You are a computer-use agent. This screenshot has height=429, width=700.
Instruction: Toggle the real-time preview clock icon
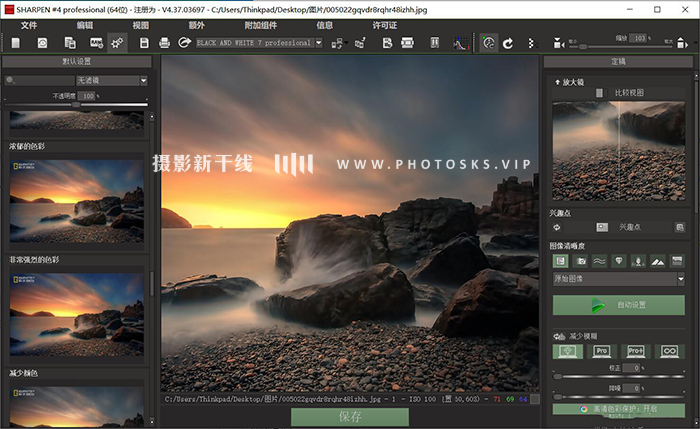coord(489,43)
